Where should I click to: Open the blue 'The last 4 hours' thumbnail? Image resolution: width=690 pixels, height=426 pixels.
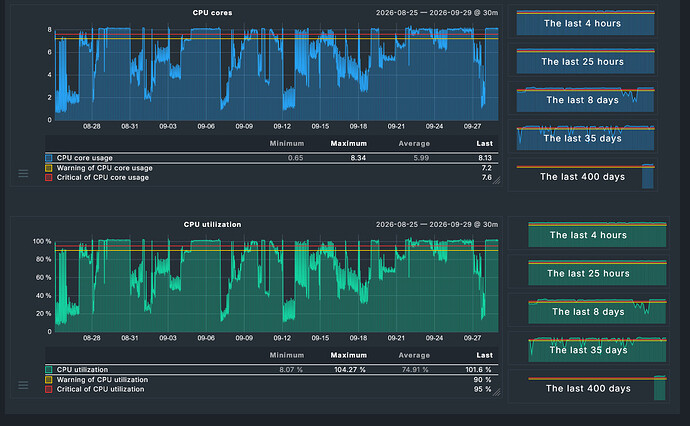[x=585, y=22]
